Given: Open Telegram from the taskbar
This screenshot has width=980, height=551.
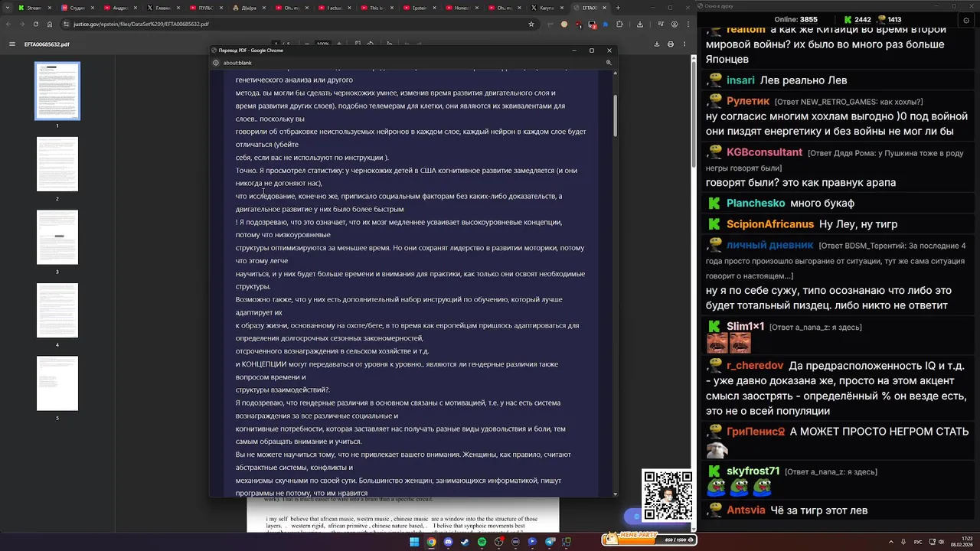Looking at the screenshot, I should (550, 542).
